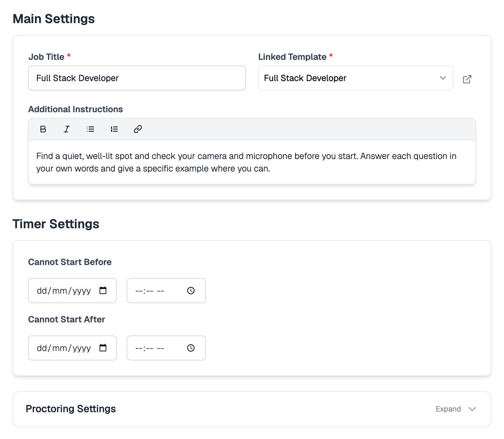Click into the Additional Instructions text area

(252, 162)
